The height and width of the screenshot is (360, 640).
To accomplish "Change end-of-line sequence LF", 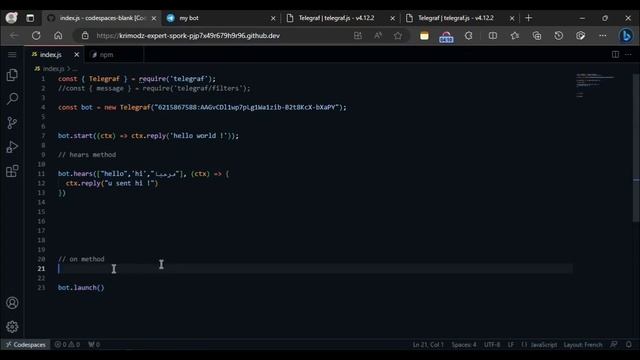I will click(511, 344).
